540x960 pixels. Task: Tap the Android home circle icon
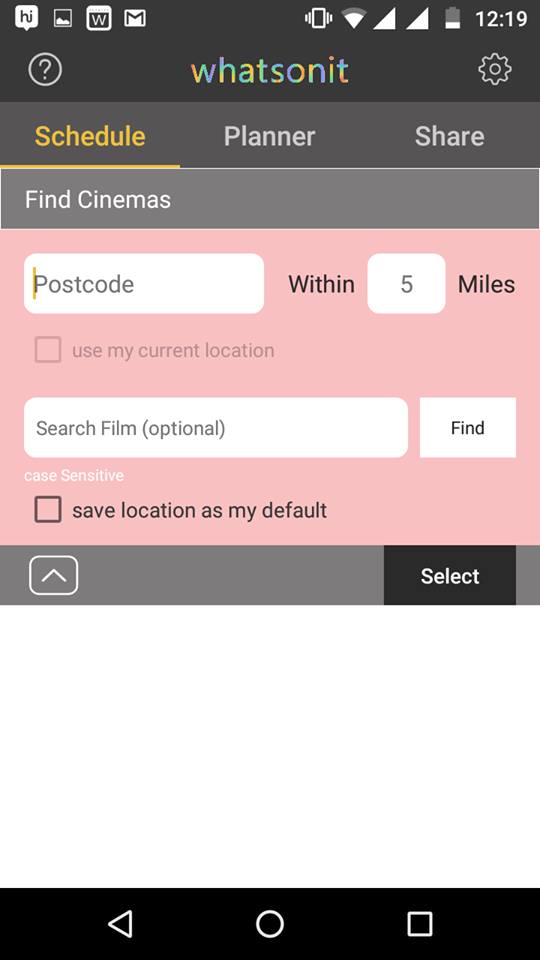tap(269, 923)
